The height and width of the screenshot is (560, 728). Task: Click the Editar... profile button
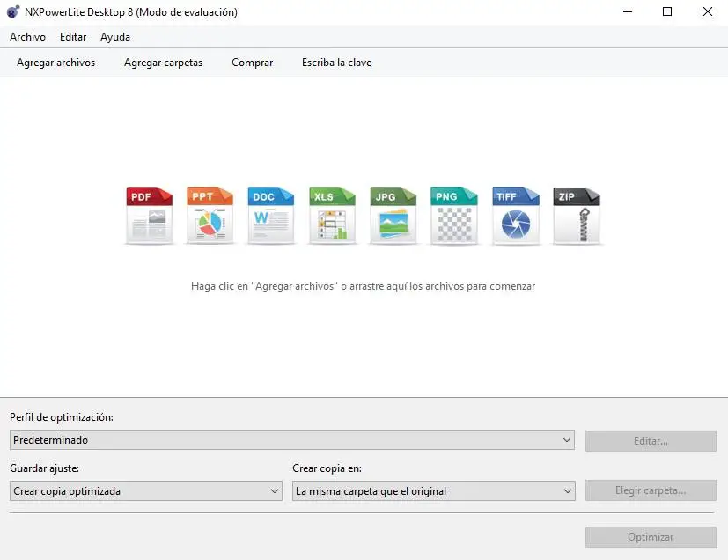click(x=651, y=440)
